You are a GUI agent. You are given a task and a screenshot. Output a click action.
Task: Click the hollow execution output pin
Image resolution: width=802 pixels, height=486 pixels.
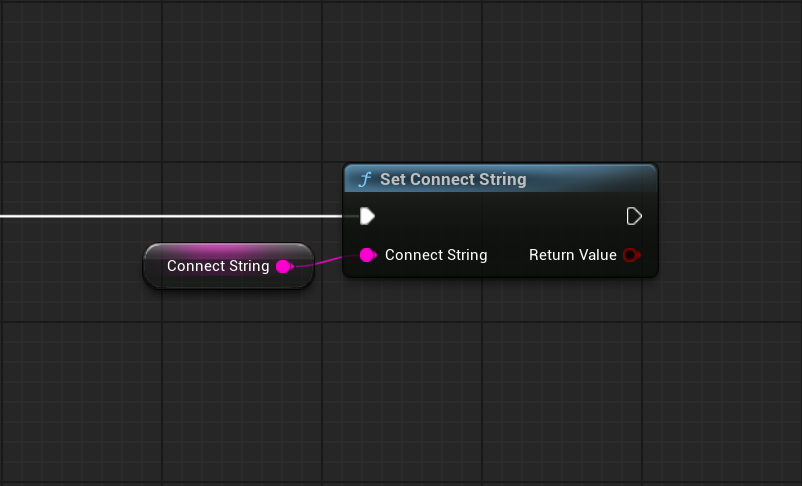click(x=633, y=216)
